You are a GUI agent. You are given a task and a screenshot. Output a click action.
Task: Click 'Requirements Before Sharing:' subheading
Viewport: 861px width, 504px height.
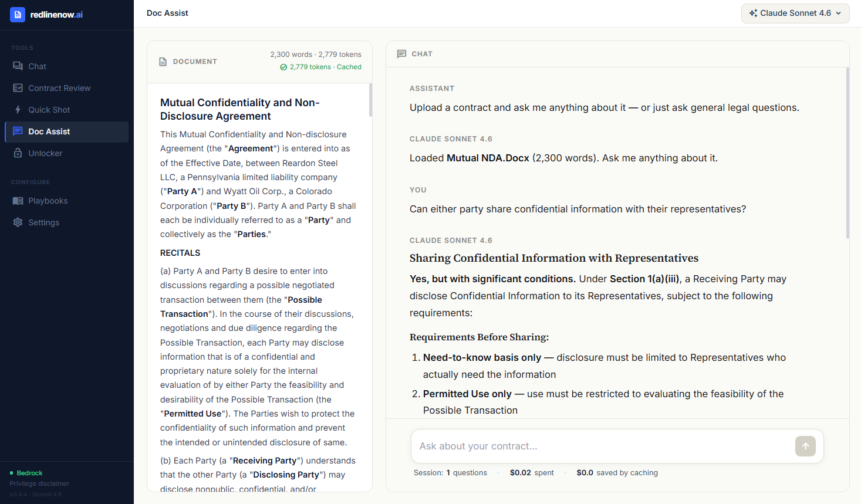point(479,337)
